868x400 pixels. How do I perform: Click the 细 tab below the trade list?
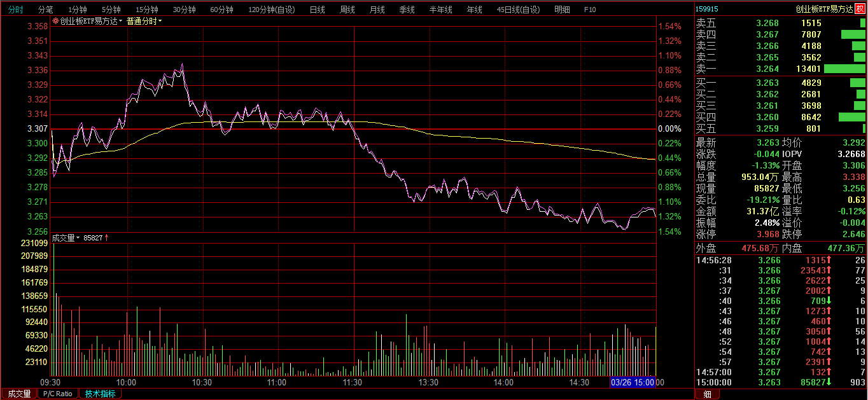tap(707, 394)
